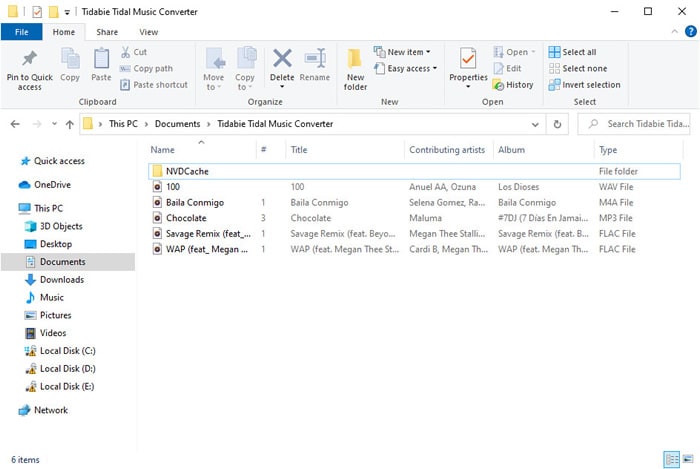Click This PC in the address breadcrumb

click(123, 124)
